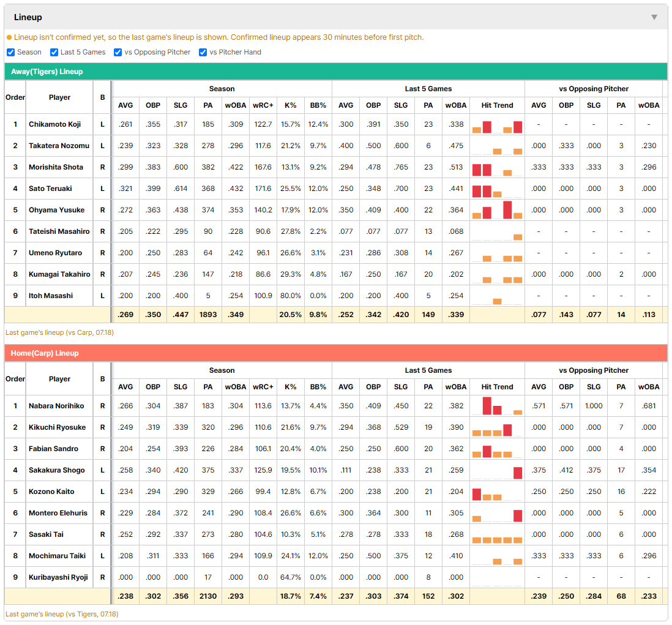Image resolution: width=672 pixels, height=625 pixels.
Task: Click Nabara Norihiko's hit trend bars
Action: pos(497,406)
